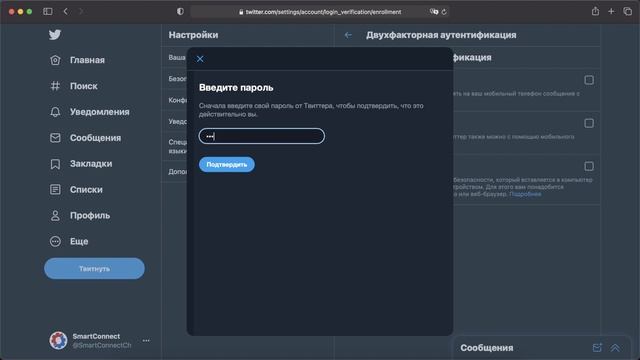Select Главная menu label
This screenshot has width=640, height=360.
[x=87, y=60]
